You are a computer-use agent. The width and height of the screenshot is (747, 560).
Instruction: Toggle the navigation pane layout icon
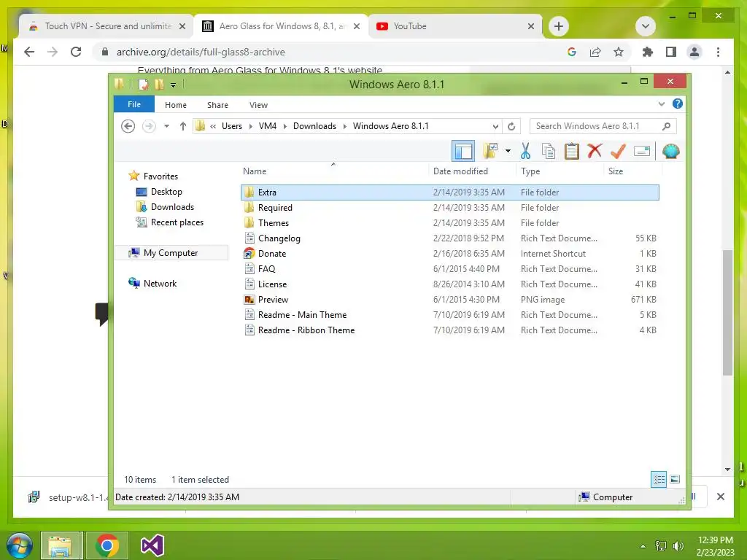point(462,152)
